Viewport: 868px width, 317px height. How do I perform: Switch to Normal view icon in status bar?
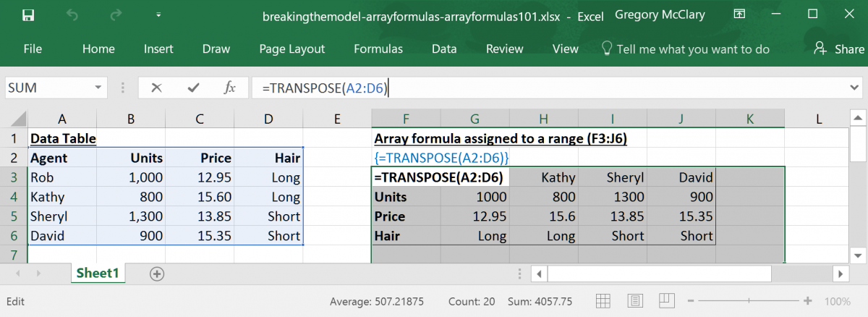tap(603, 301)
